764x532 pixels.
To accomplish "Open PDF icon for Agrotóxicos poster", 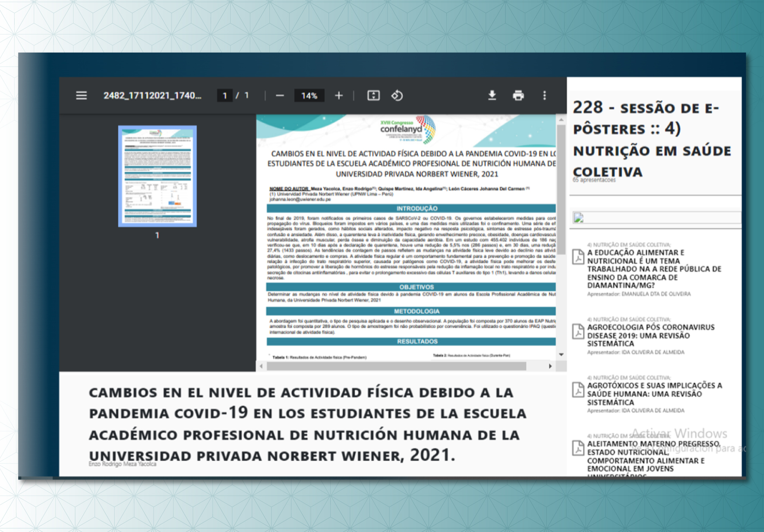I will pyautogui.click(x=578, y=389).
